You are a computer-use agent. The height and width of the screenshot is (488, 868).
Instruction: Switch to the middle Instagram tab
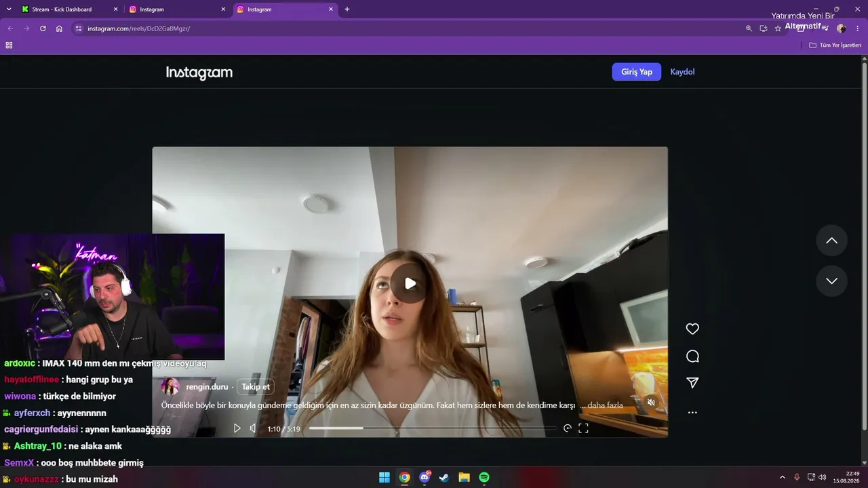tap(178, 9)
